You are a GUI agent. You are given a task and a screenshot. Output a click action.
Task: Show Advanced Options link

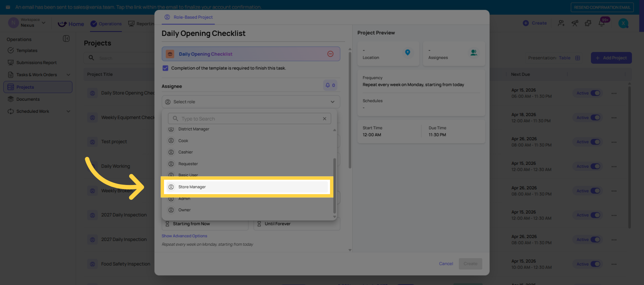coord(184,236)
